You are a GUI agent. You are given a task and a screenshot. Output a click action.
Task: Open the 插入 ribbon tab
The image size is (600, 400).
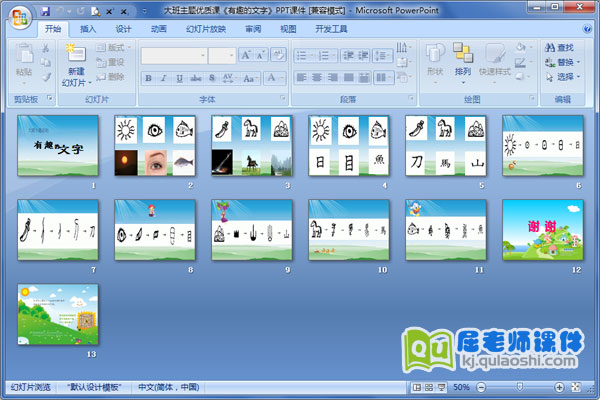coord(89,30)
